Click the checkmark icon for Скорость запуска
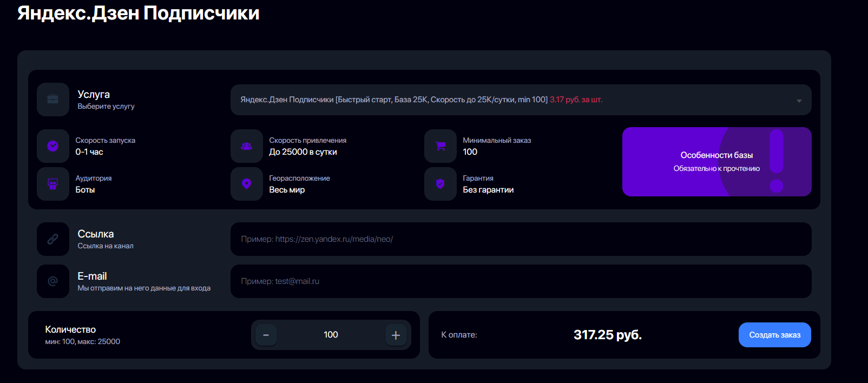Image resolution: width=868 pixels, height=383 pixels. pos(53,146)
